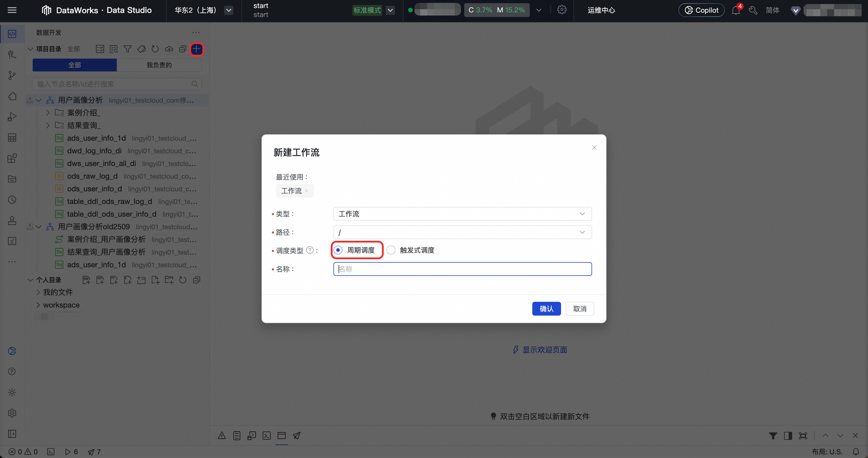Click the filter funnel icon in project directory
The image size is (868, 458).
point(127,49)
